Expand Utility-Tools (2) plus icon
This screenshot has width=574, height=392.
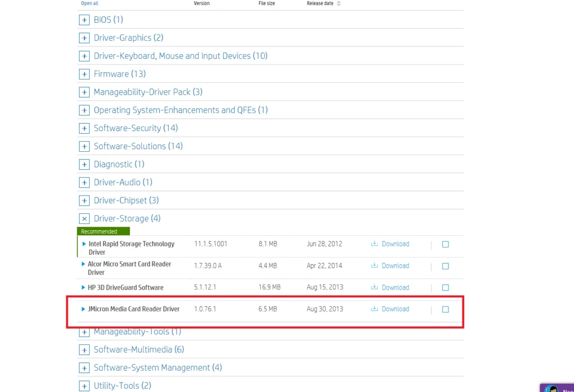coord(84,386)
